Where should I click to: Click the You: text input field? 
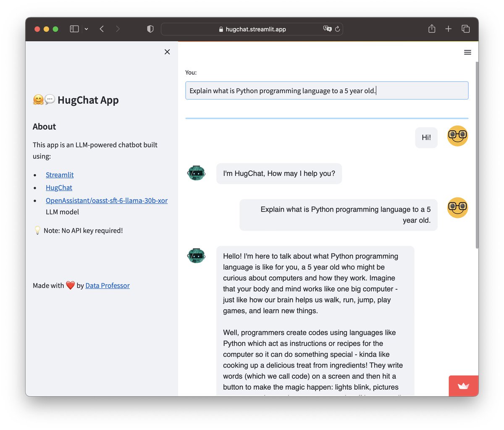[x=327, y=91]
